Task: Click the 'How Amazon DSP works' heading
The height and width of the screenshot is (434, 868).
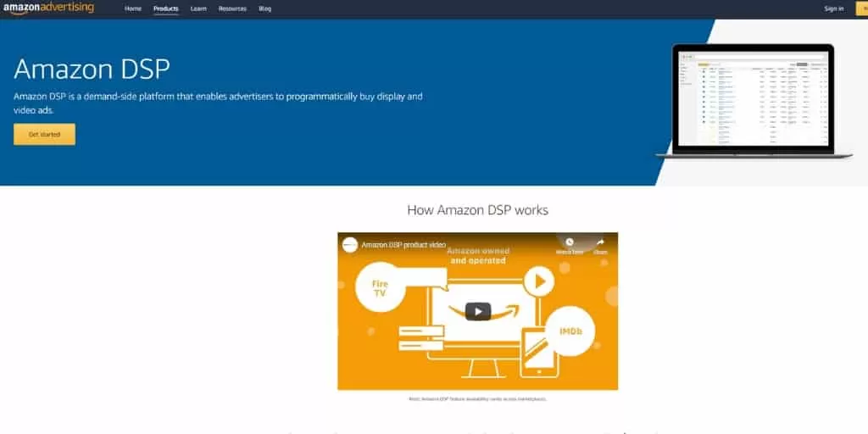Action: click(x=478, y=210)
